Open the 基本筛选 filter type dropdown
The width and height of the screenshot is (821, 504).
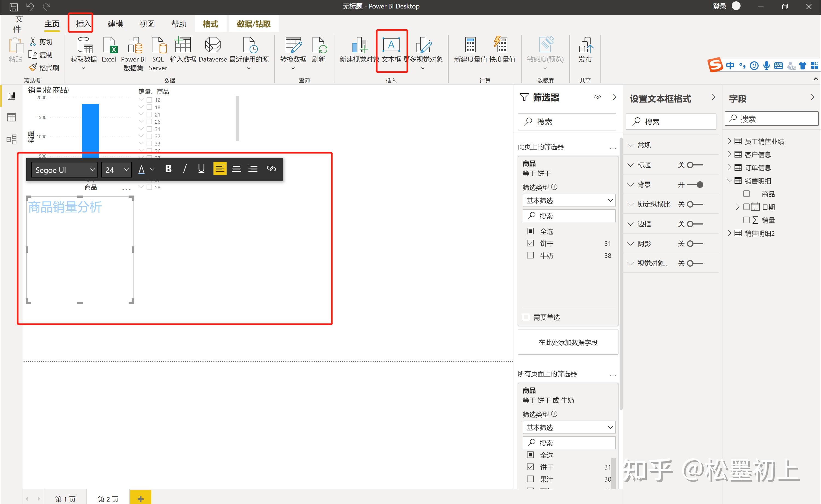(x=569, y=201)
